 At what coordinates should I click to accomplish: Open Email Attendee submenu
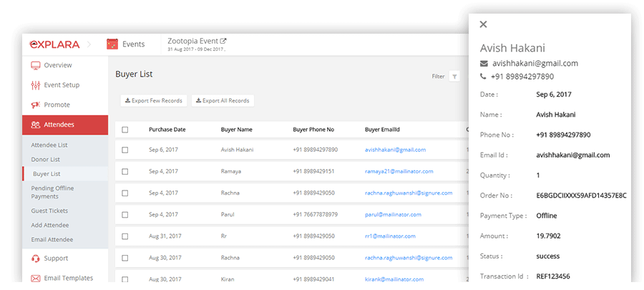52,239
